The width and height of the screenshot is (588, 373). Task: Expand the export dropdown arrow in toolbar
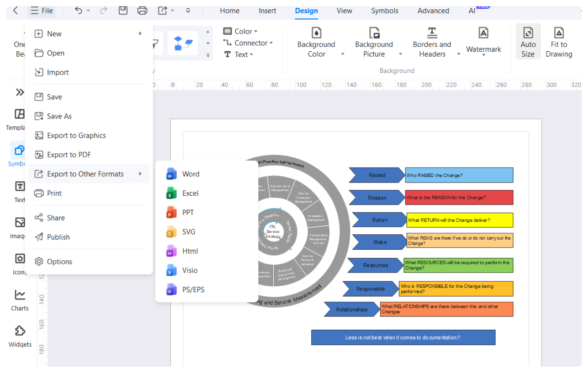pos(173,11)
